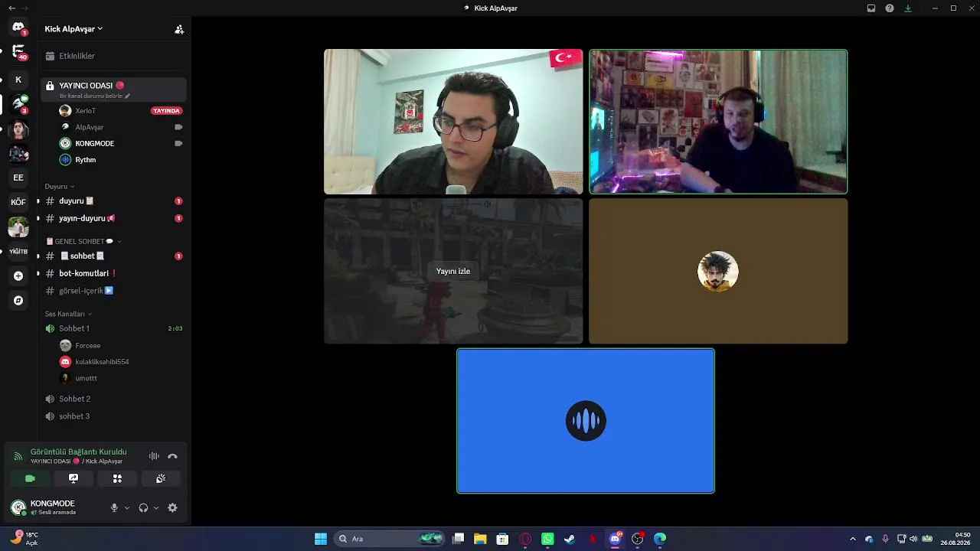Screen dimensions: 980x551
Task: Focus the camera tile with pink-lit room
Action: coord(718,122)
